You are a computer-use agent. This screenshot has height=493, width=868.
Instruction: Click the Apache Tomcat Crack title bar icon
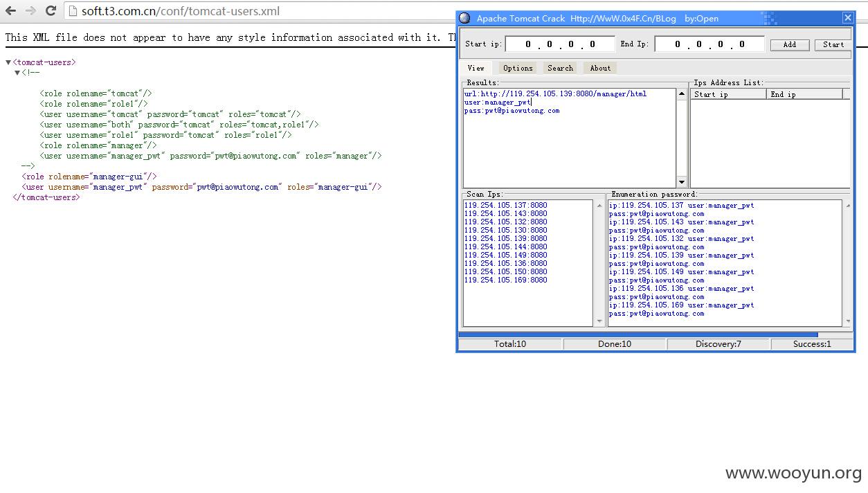click(x=464, y=18)
